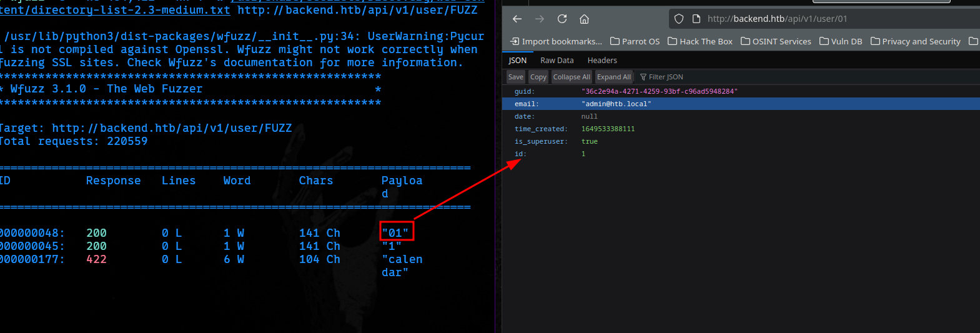Switch to the Headers tab
The width and height of the screenshot is (980, 333).
click(x=602, y=61)
